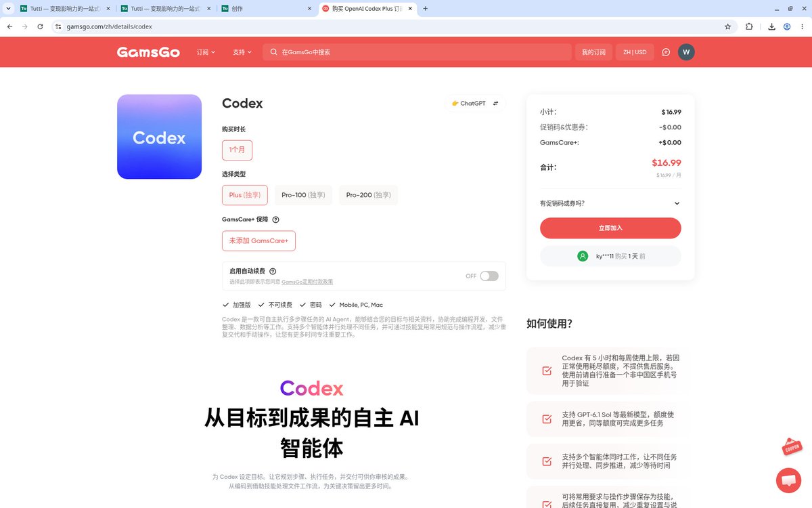812x508 pixels.
Task: Open the browser downloads icon
Action: [x=772, y=26]
